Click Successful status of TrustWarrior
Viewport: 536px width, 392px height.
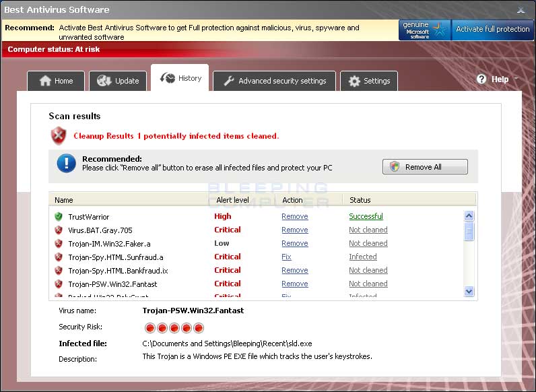[x=366, y=216]
